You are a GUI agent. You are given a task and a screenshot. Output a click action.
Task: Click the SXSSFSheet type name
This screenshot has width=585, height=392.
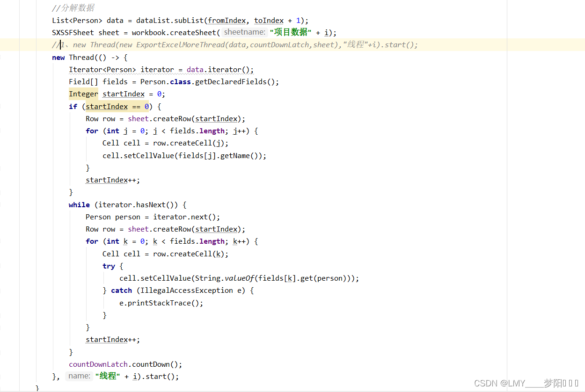(73, 32)
